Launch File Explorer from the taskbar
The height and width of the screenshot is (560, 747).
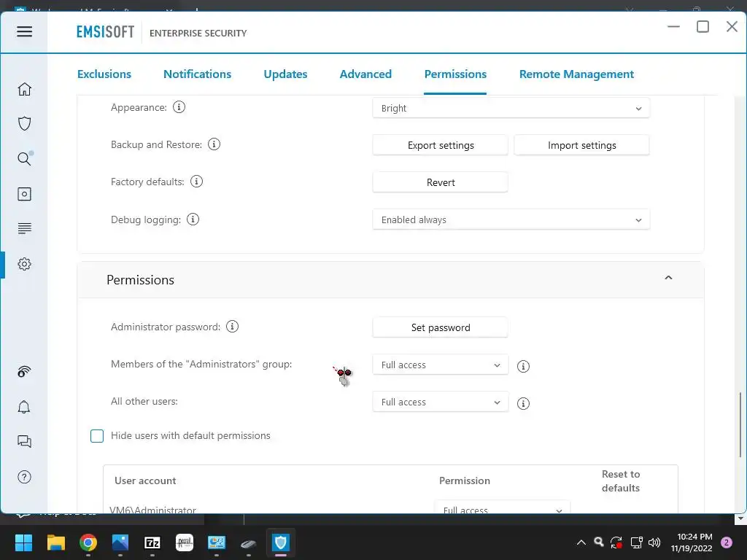(55, 542)
